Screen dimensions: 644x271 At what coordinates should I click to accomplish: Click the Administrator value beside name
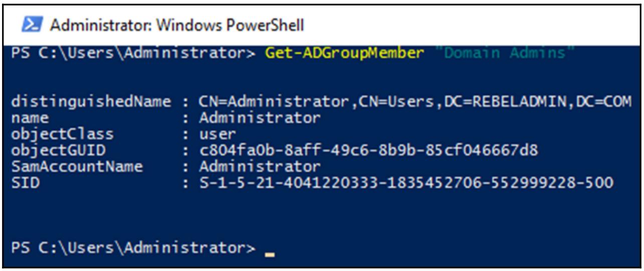(x=259, y=118)
